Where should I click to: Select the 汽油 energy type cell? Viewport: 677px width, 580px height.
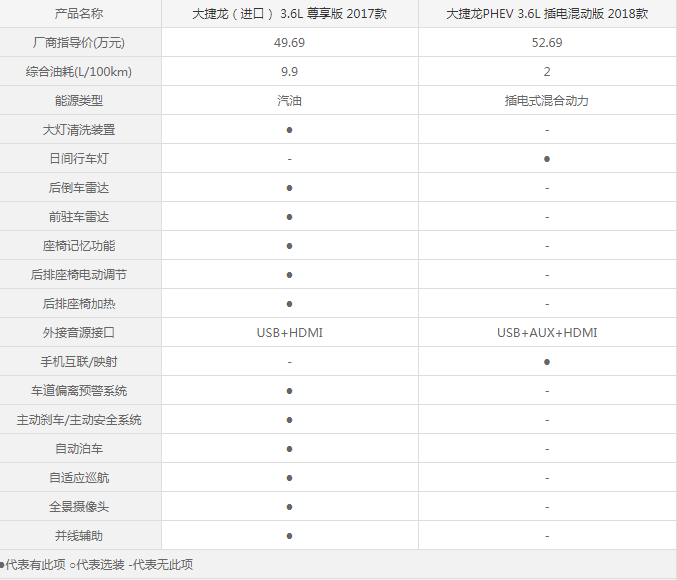pyautogui.click(x=289, y=101)
